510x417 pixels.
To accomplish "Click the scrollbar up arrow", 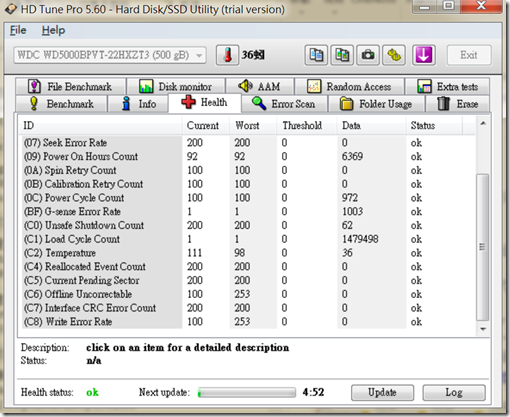I will (x=483, y=124).
